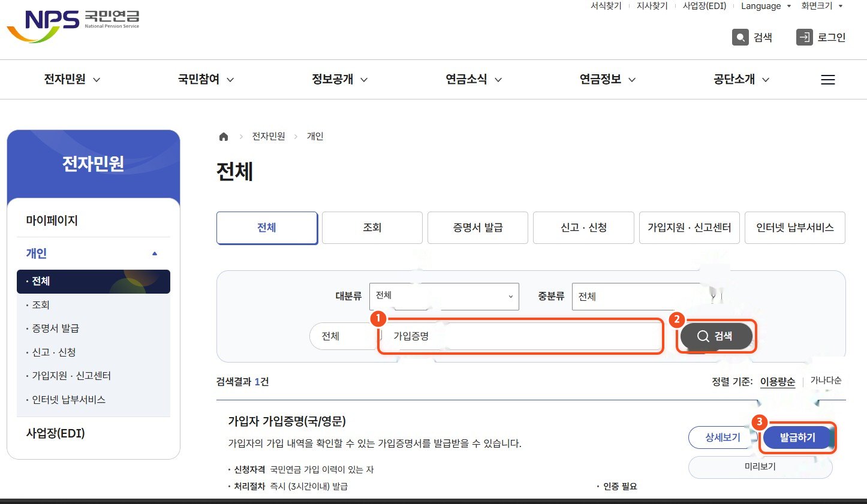Open the hamburger full-menu icon

[x=827, y=80]
